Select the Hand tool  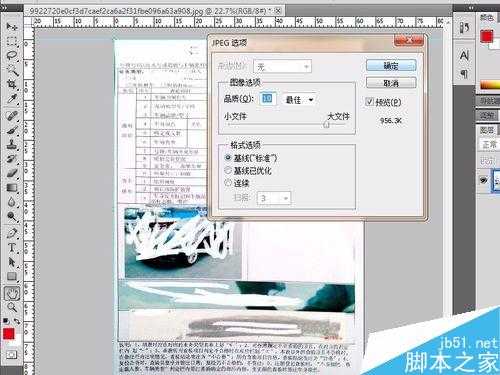[x=12, y=293]
